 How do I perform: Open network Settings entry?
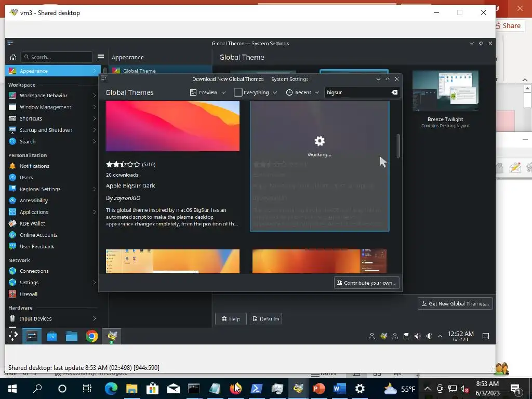coord(53,283)
